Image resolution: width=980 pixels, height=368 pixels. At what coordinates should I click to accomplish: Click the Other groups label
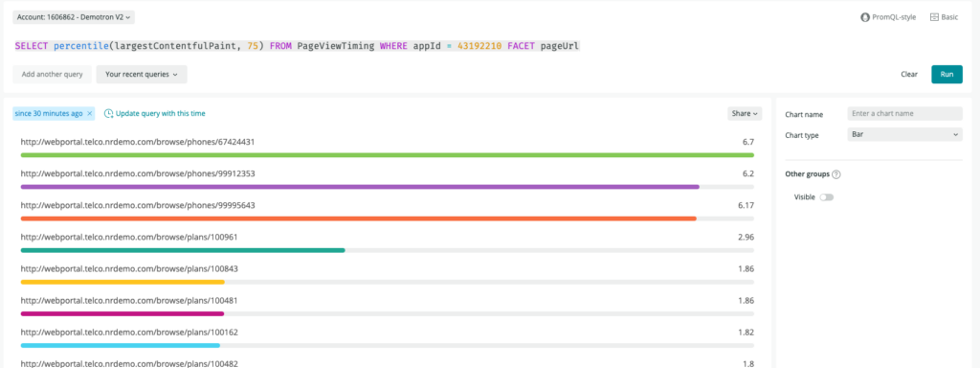(x=808, y=174)
